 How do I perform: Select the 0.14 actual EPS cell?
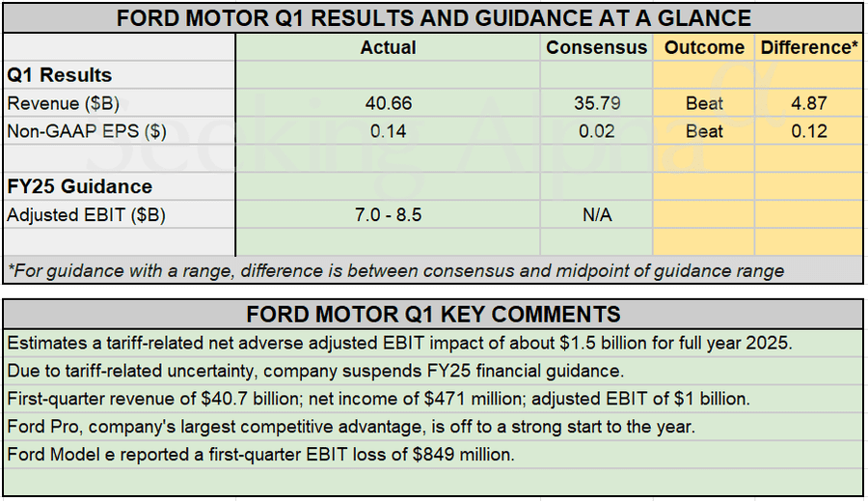[388, 131]
